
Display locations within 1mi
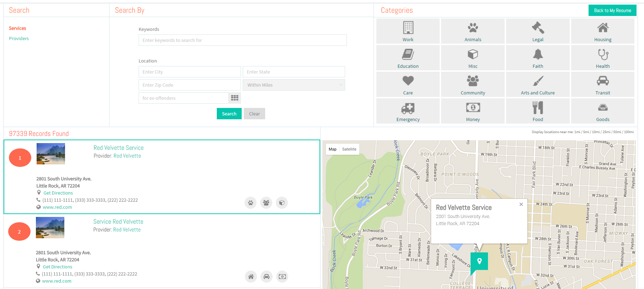tap(577, 132)
